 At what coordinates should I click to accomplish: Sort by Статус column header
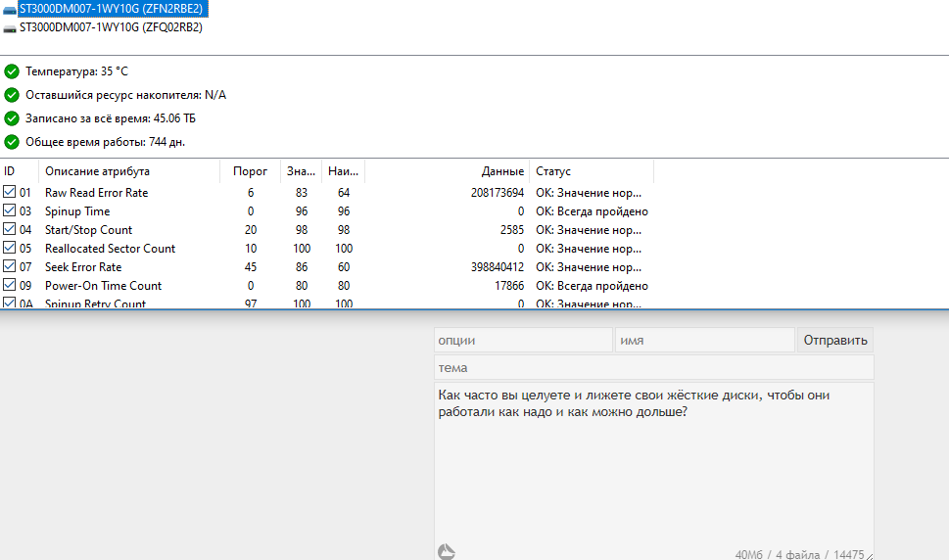click(x=592, y=171)
